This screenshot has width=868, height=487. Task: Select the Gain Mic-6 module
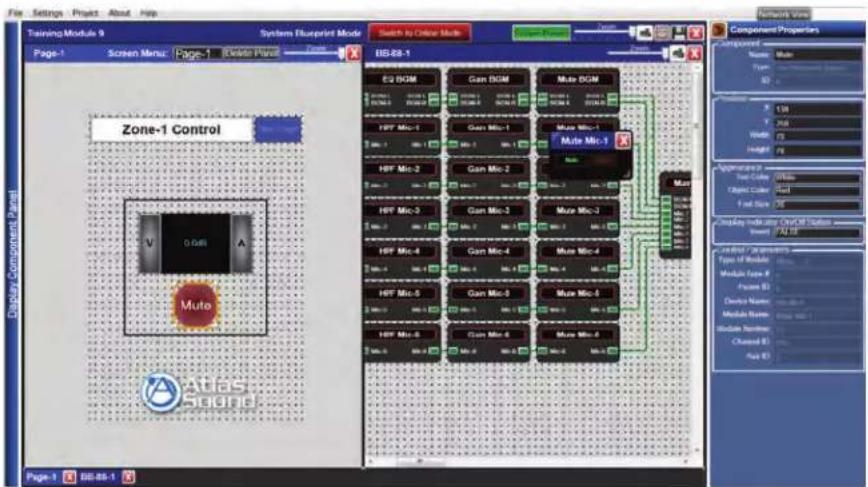click(x=488, y=343)
